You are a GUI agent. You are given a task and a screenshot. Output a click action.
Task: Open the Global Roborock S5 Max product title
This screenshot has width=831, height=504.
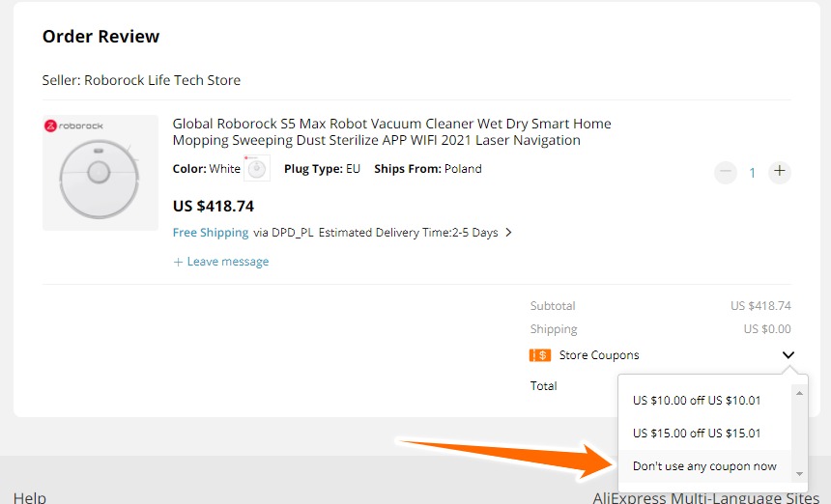click(391, 132)
